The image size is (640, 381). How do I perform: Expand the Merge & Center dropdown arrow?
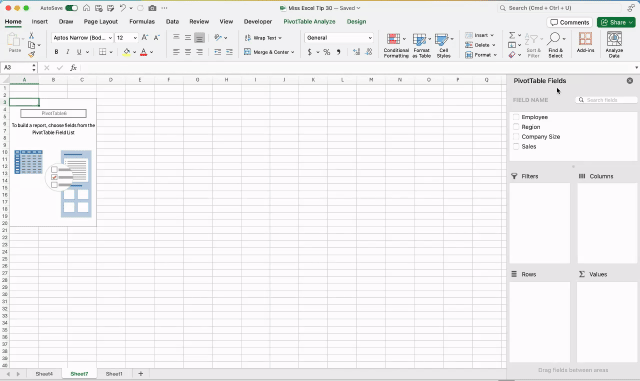(x=293, y=52)
